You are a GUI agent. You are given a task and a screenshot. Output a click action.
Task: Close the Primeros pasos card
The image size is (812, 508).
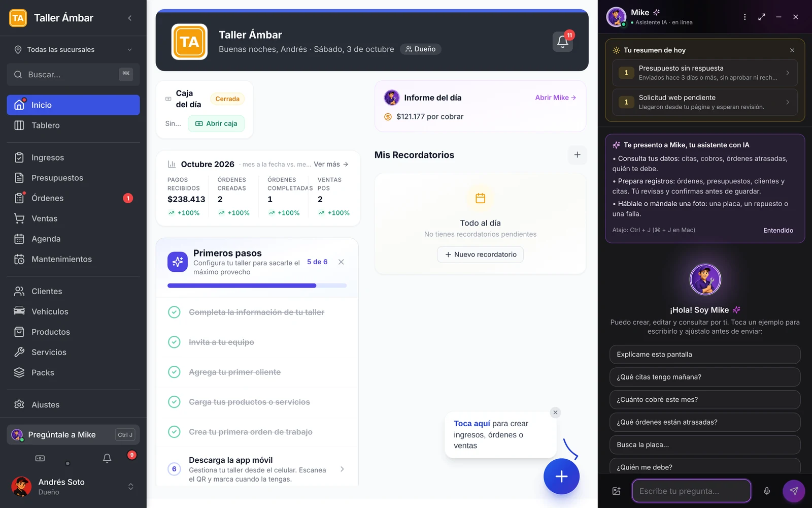pos(341,262)
